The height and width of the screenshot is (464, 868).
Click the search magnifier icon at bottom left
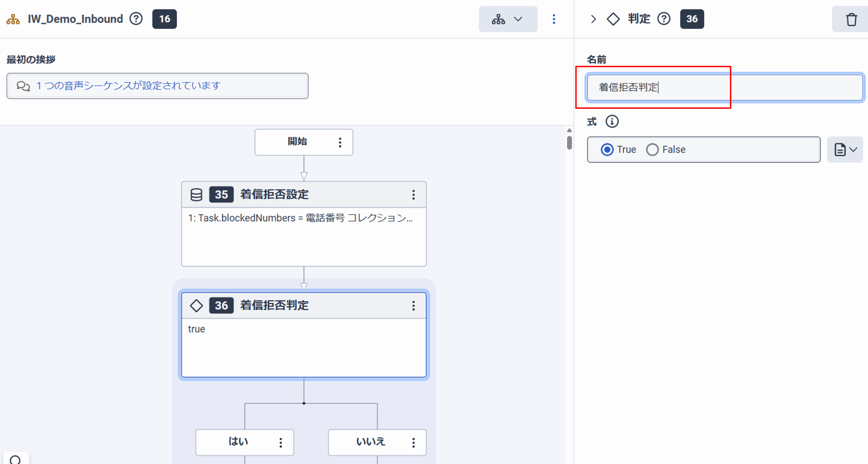coord(16,459)
